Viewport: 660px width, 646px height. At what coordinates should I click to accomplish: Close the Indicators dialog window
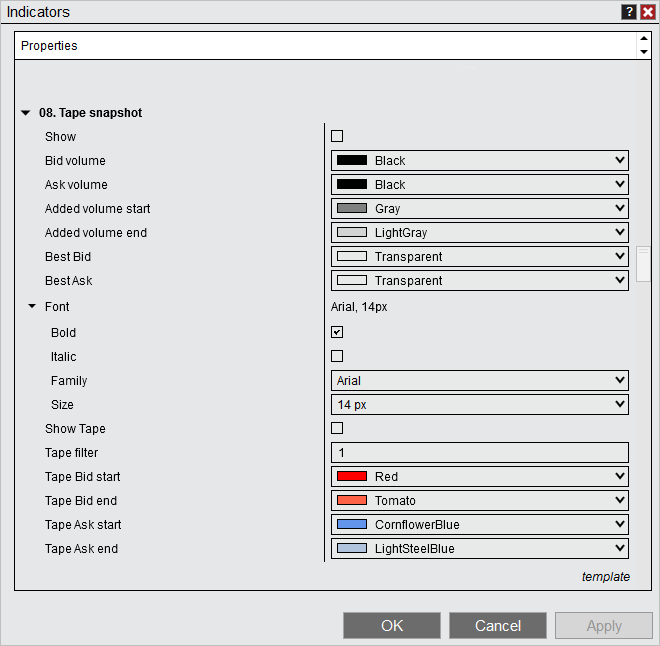click(647, 12)
